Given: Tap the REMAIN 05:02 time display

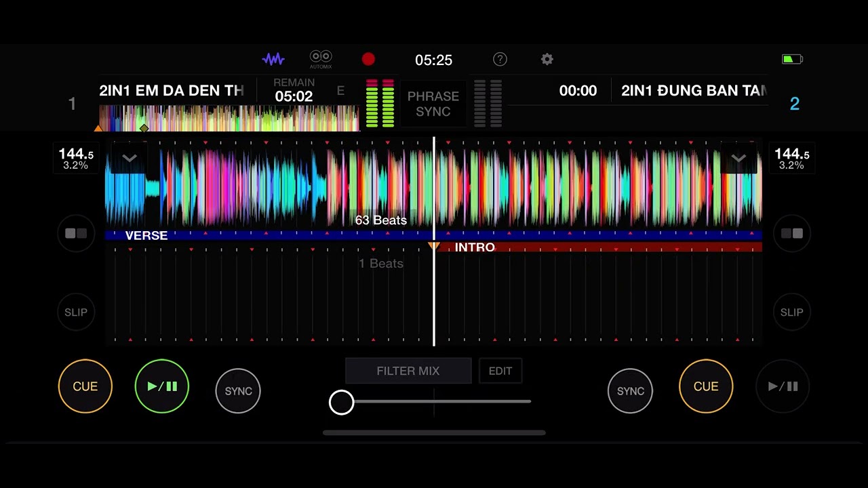Looking at the screenshot, I should coord(294,90).
